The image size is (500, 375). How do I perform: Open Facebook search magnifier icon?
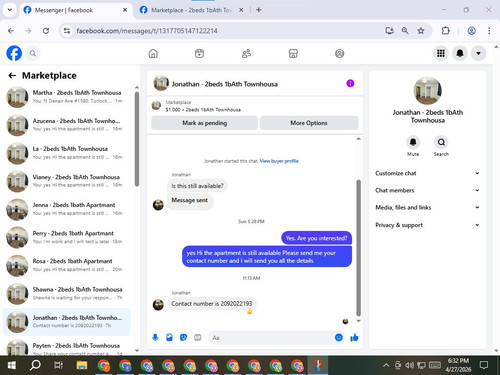click(x=33, y=53)
